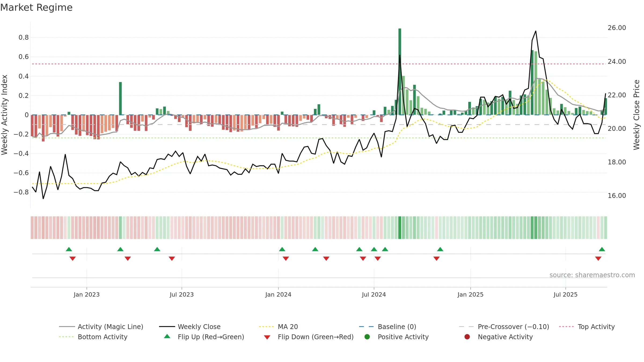This screenshot has height=362, width=644.
Task: Click the last flip-down triangle near late 2025
Action: 598,258
